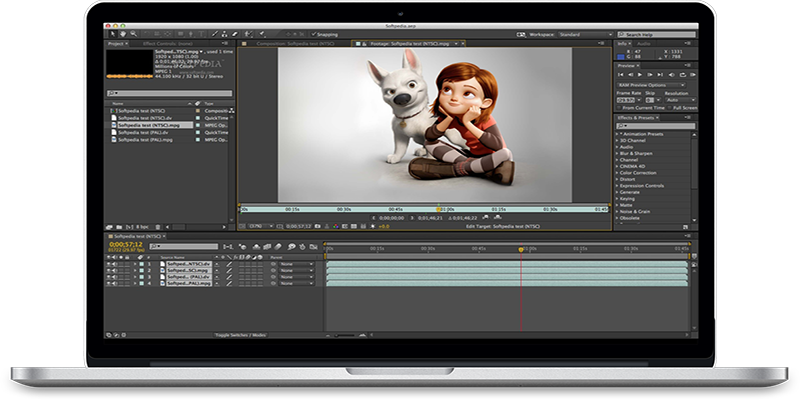Select the Selection arrow tool
The image size is (800, 400).
(113, 34)
